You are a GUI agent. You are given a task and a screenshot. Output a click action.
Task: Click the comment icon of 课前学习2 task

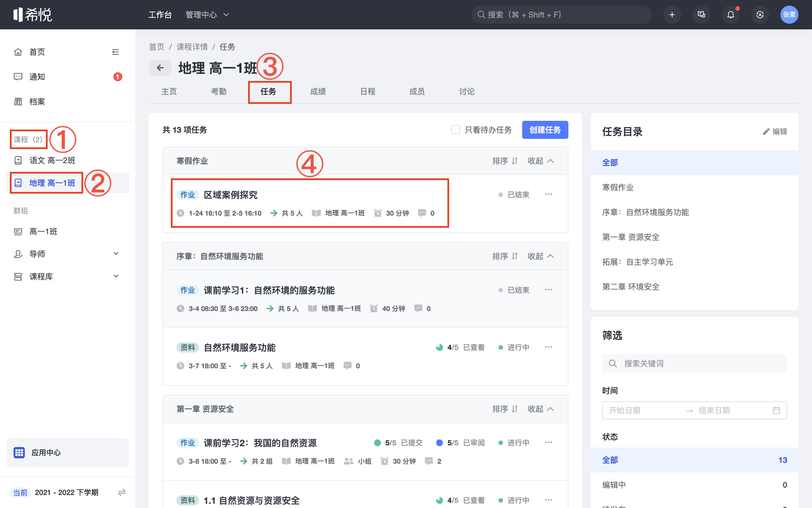pyautogui.click(x=429, y=461)
